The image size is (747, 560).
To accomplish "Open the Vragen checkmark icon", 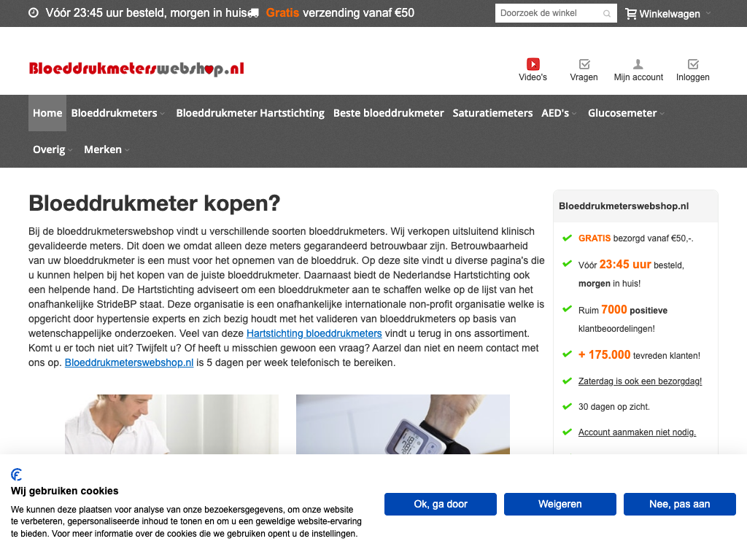I will tap(584, 64).
